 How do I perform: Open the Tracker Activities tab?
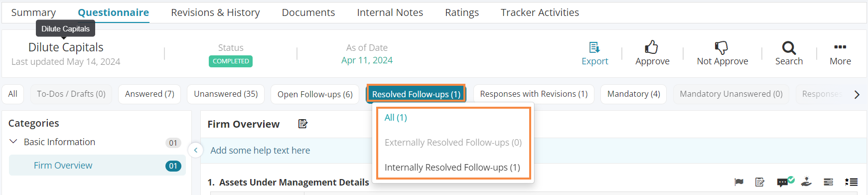[540, 12]
